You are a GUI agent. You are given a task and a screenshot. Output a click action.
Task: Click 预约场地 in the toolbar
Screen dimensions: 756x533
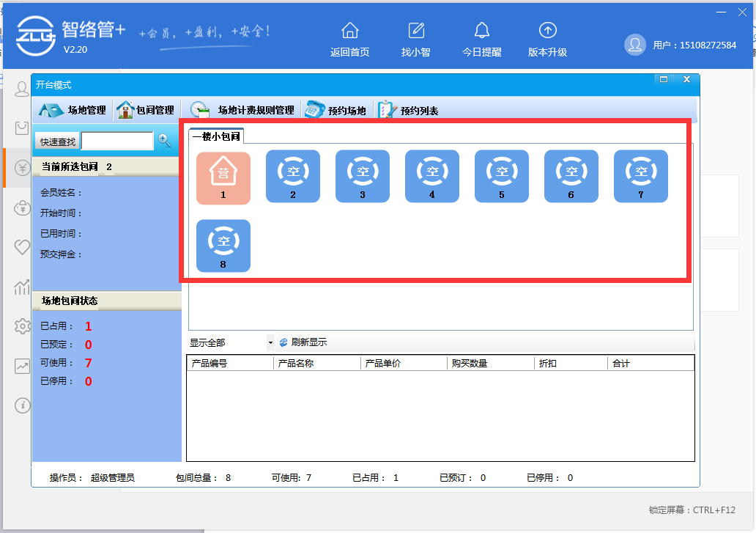tap(336, 111)
